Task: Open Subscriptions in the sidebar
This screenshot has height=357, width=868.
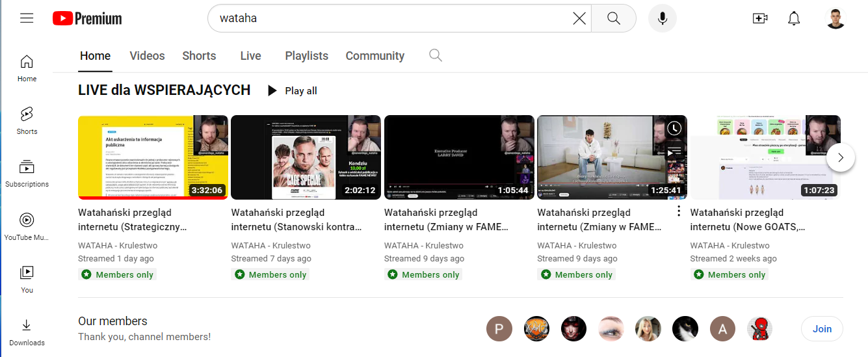Action: (27, 174)
